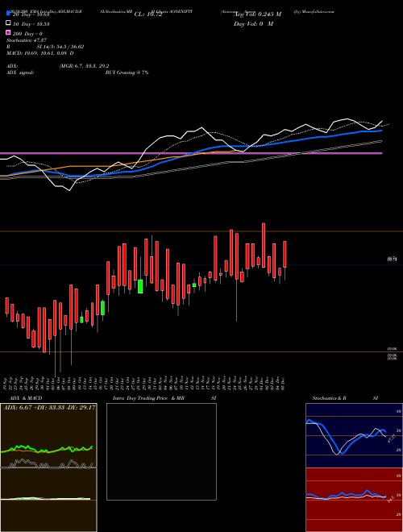Select the '200 Day = 0' legend text
Image resolution: width=403 pixels, height=532 pixels.
pyautogui.click(x=28, y=34)
